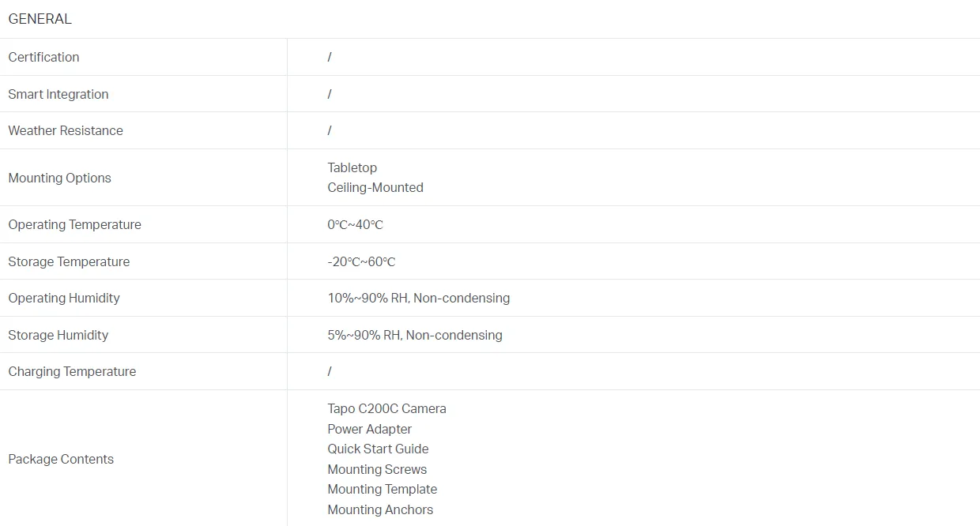Click the Mounting Options label

click(59, 178)
